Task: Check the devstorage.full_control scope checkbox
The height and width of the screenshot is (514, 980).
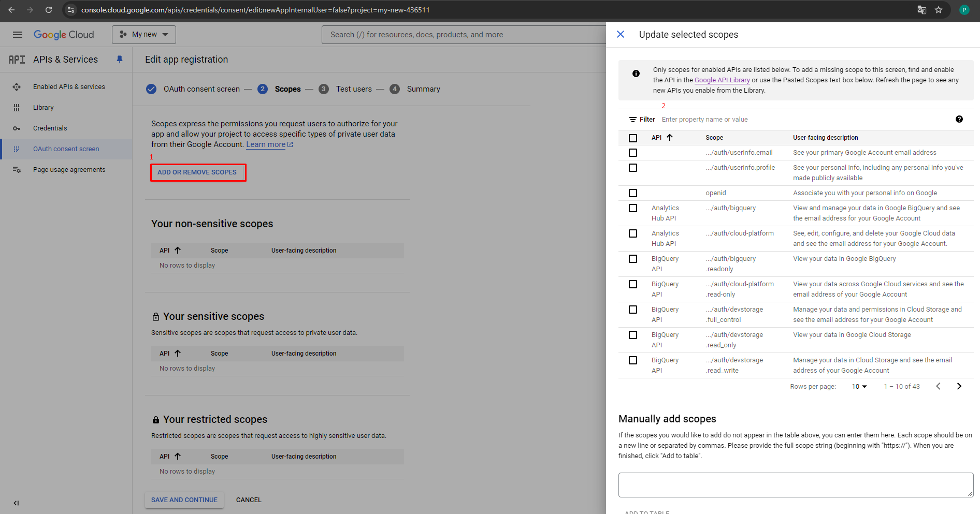Action: 633,310
